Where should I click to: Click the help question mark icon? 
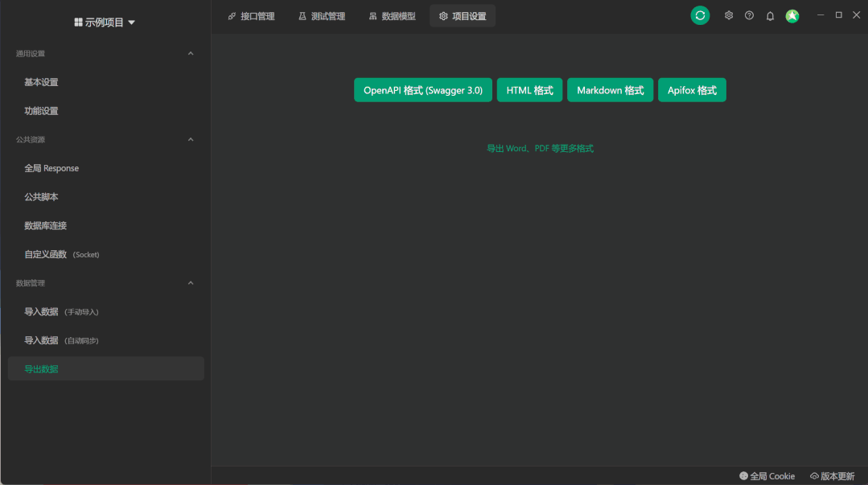[x=748, y=14]
